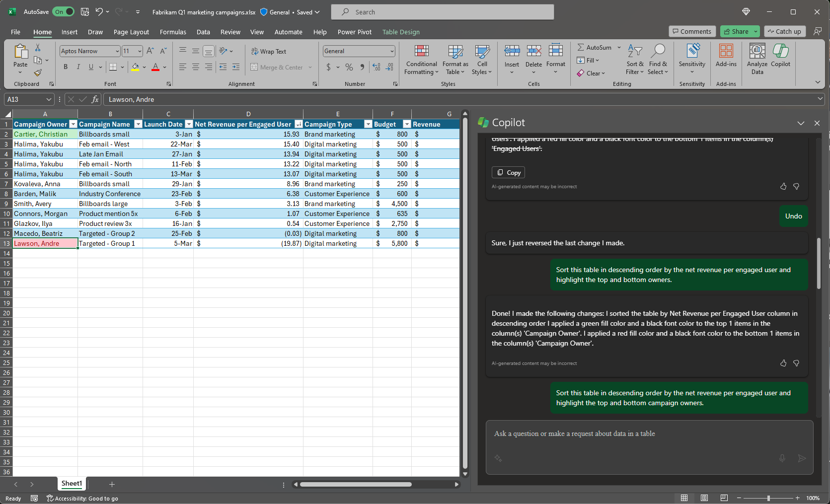830x504 pixels.
Task: Select the Format Painter brush icon
Action: (38, 72)
